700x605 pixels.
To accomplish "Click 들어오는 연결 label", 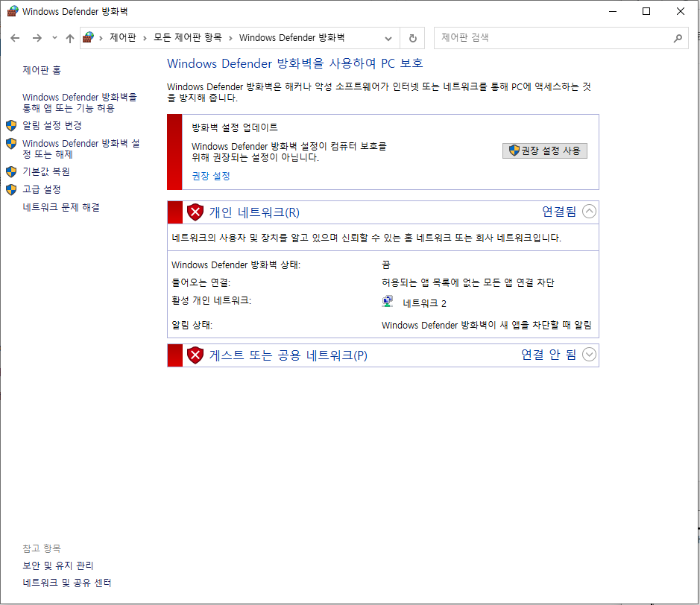I will tap(201, 283).
